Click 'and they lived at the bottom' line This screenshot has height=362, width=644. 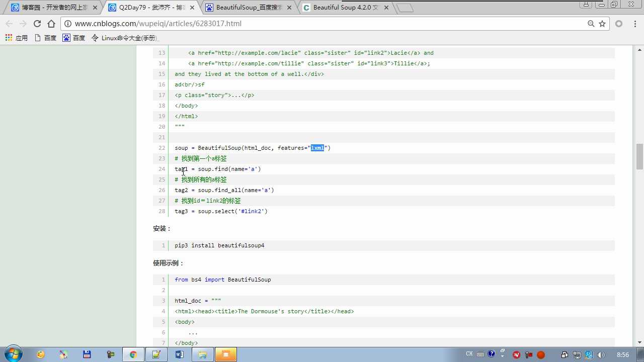tap(249, 74)
